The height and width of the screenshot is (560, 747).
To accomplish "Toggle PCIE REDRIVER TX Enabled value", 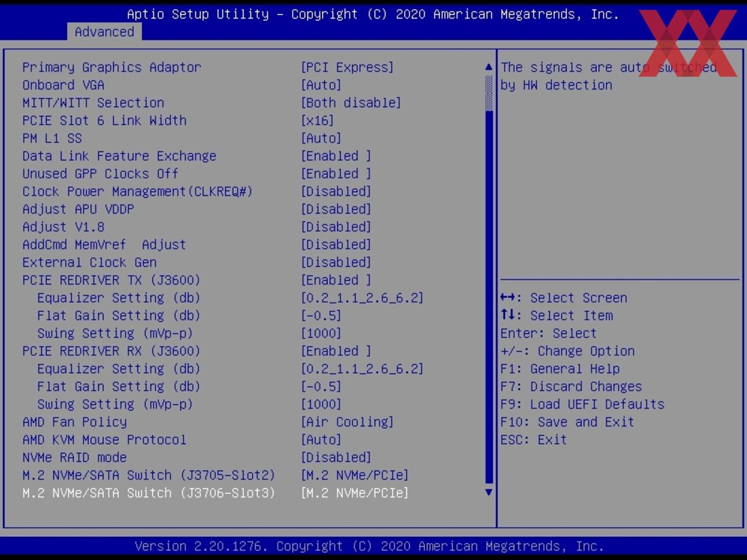I will point(336,280).
